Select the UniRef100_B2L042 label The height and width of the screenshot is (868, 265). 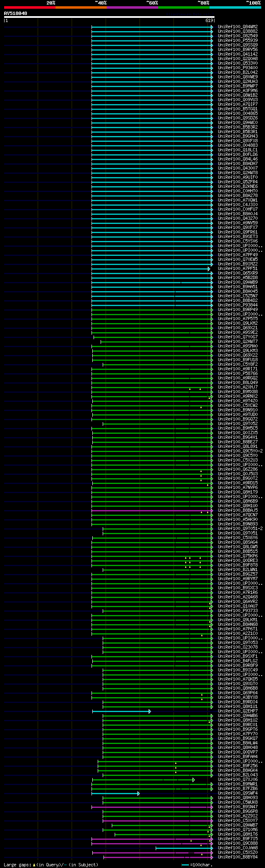pyautogui.click(x=238, y=73)
